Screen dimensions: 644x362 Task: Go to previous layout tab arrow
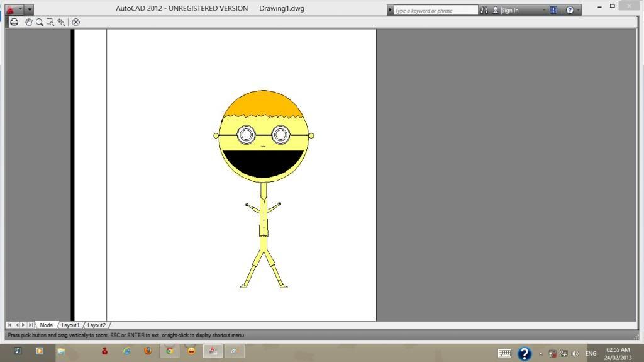point(17,325)
